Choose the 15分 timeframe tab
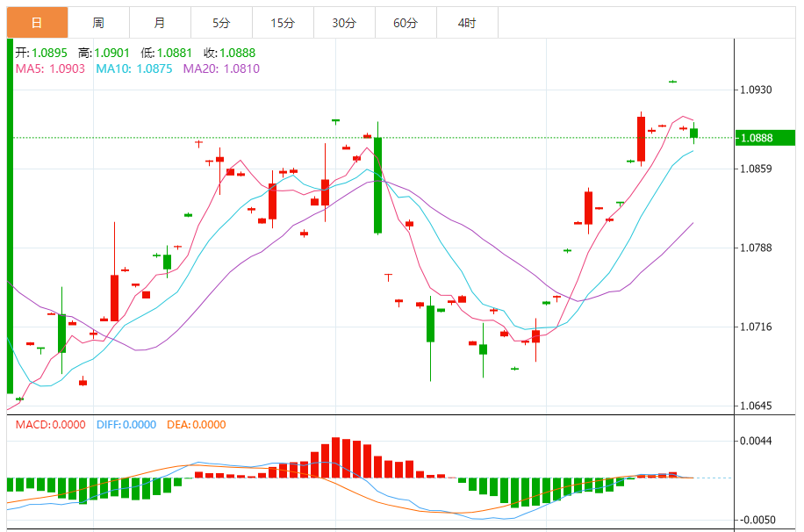804x532 pixels. [x=283, y=23]
